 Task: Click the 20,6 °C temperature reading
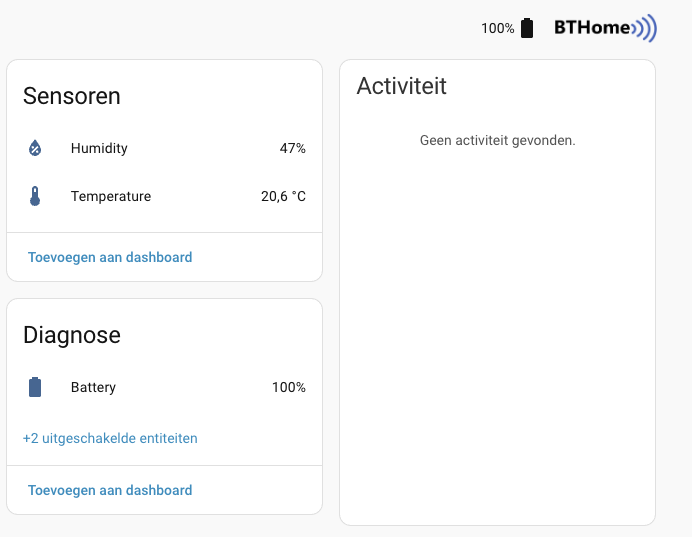point(283,197)
